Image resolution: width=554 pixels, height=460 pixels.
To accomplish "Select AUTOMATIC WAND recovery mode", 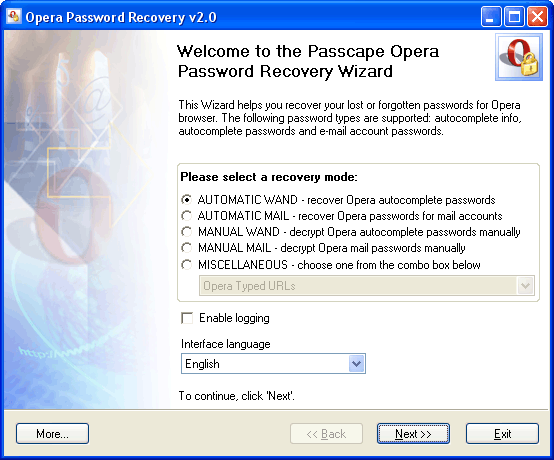I will tap(187, 200).
